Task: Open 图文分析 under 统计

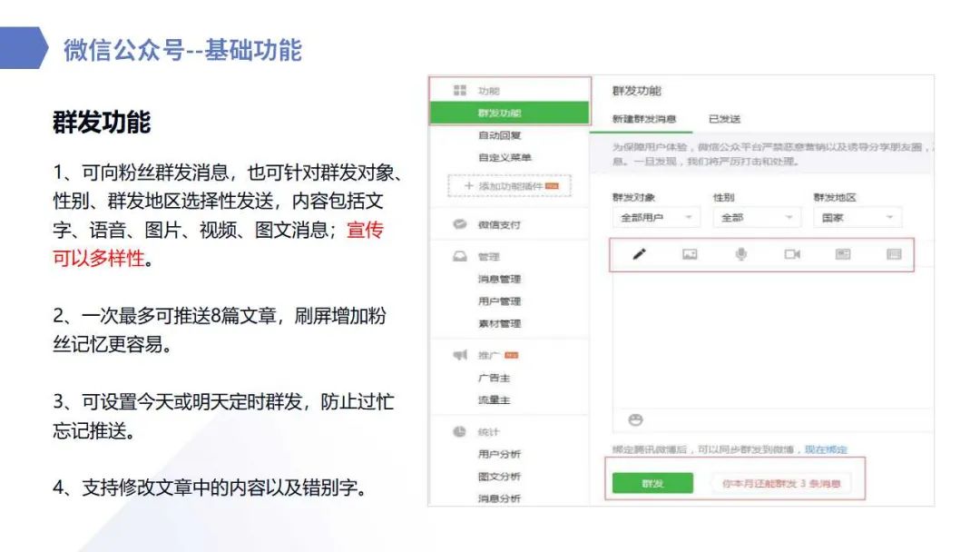Action: 499,477
